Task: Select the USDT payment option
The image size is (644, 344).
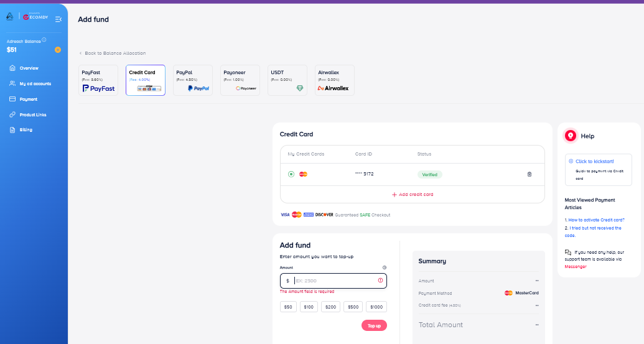Action: click(287, 80)
